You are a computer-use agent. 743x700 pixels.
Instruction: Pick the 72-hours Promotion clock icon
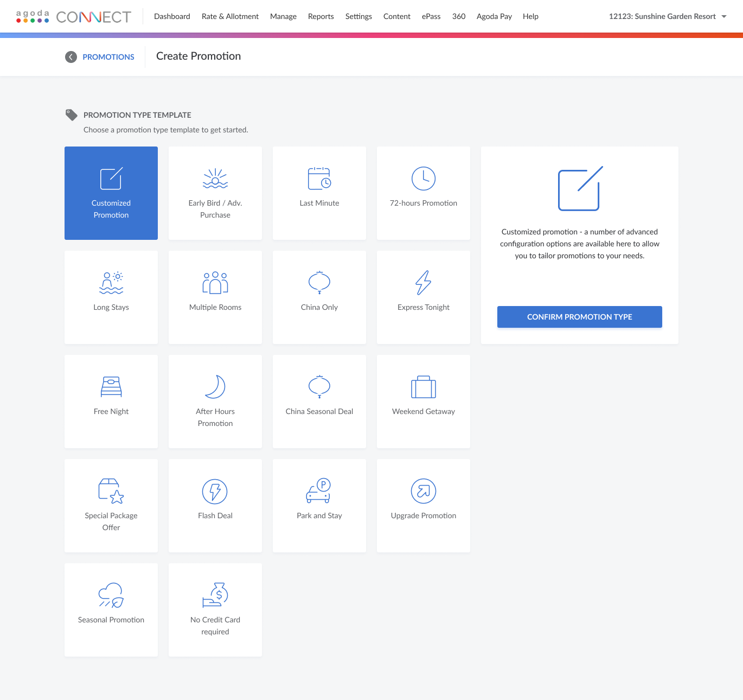coord(424,179)
